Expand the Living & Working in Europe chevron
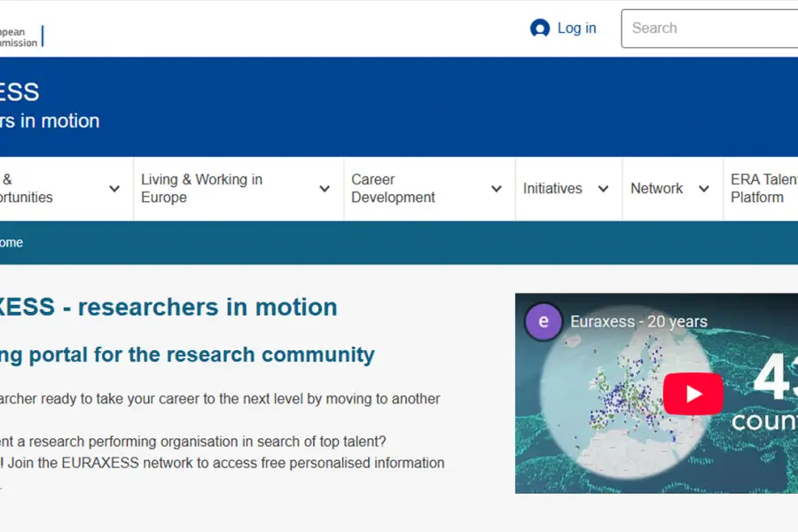This screenshot has height=532, width=798. click(325, 189)
